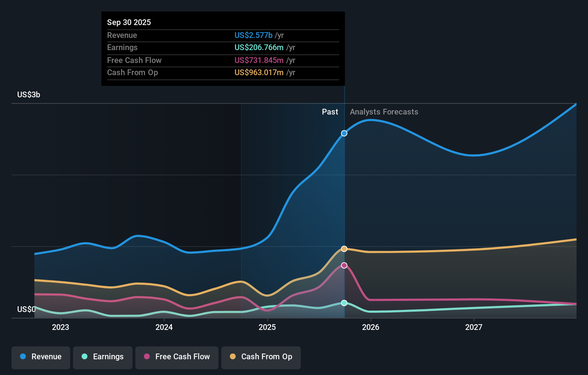Toggle the Free Cash Flow legend button
Image resolution: width=588 pixels, height=375 pixels.
point(177,357)
